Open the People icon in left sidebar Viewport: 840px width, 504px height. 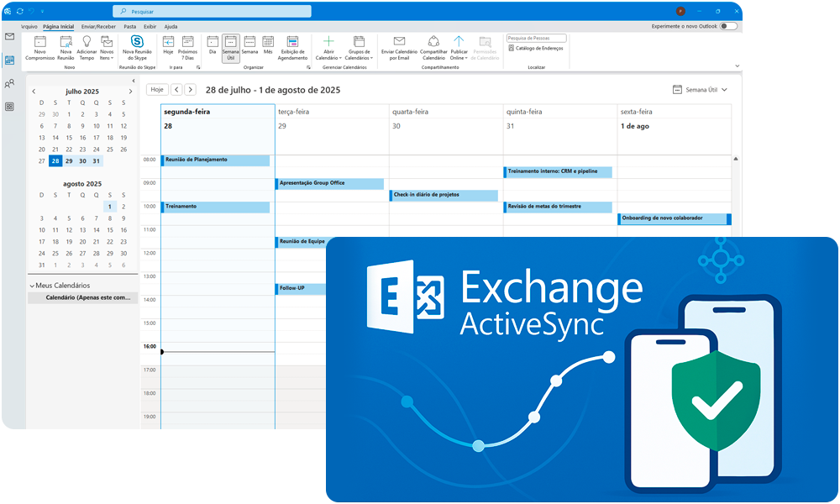[x=9, y=83]
